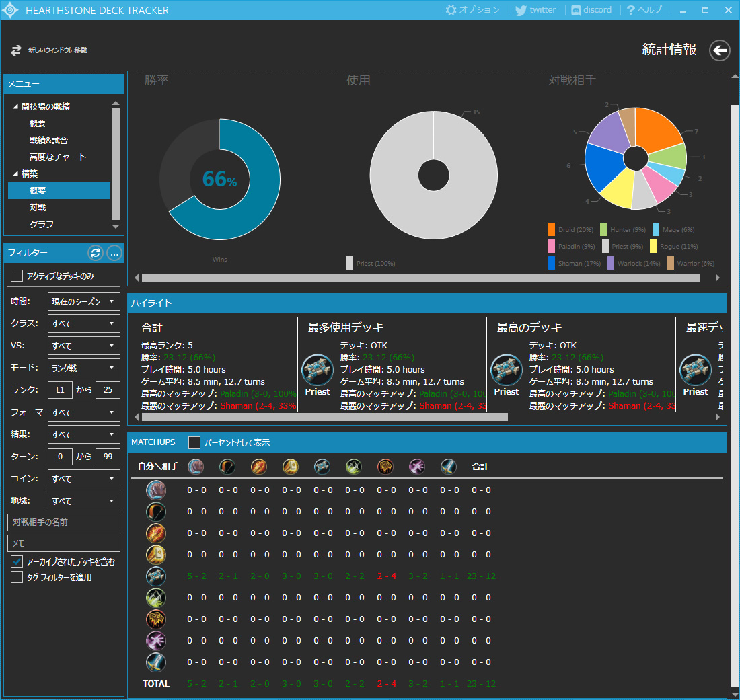Collapse the 闘技場の戦績 tree section

(x=15, y=107)
